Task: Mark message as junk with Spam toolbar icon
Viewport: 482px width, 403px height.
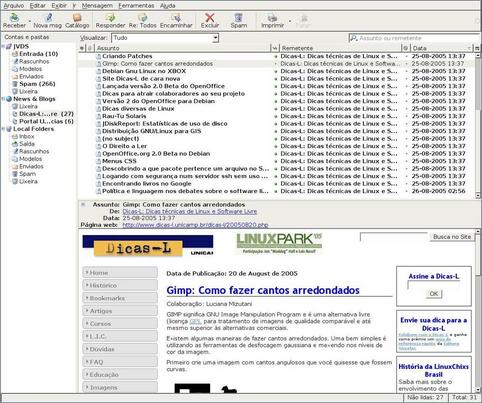Action: pos(239,21)
